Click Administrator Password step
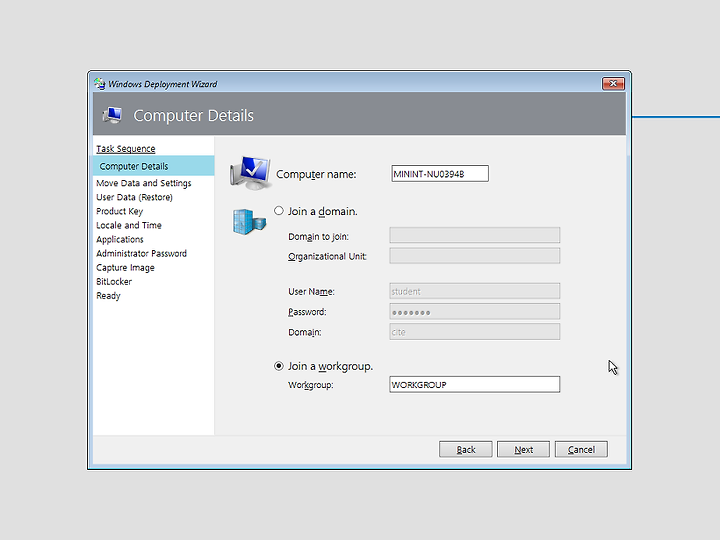Viewport: 720px width, 540px height. [x=141, y=253]
